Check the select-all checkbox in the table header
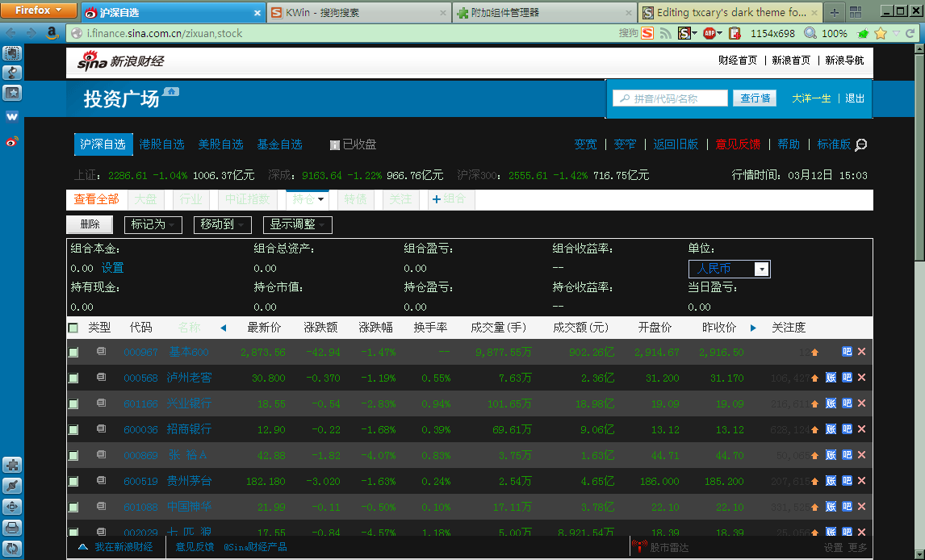The height and width of the screenshot is (560, 925). point(74,328)
